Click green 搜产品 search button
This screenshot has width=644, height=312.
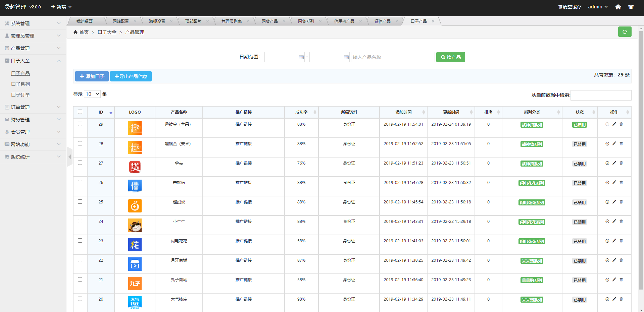click(x=451, y=57)
